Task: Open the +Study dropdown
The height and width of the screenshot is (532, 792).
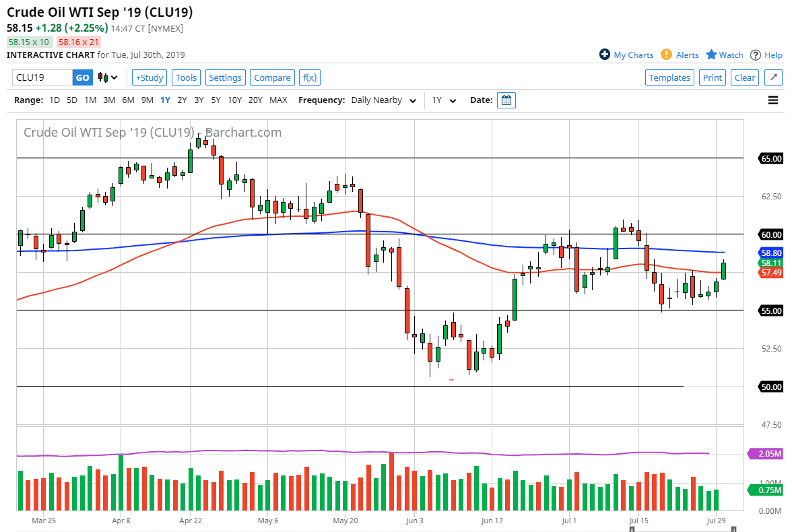Action: click(149, 77)
